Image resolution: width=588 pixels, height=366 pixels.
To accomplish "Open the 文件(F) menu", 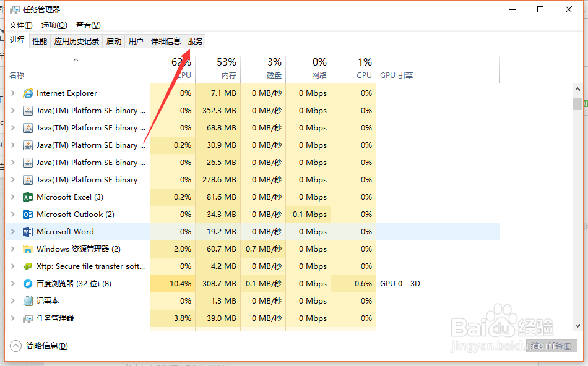I will pos(20,25).
